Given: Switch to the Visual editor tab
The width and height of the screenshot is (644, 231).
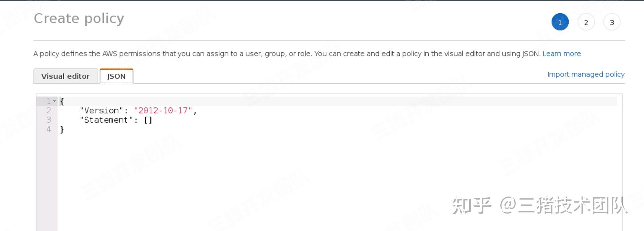Looking at the screenshot, I should [x=65, y=76].
